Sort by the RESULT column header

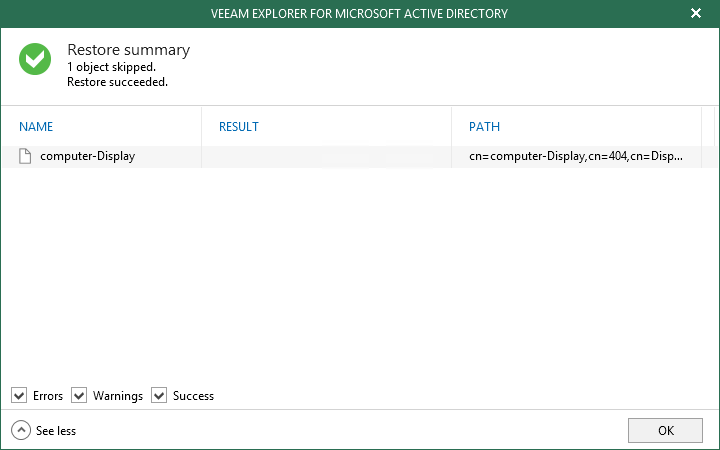(239, 127)
